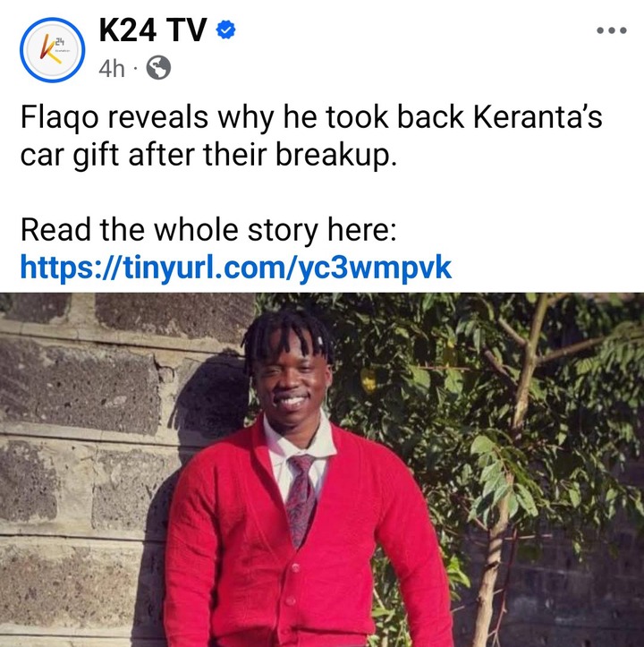Click the K24 logo inside the avatar

(x=53, y=49)
